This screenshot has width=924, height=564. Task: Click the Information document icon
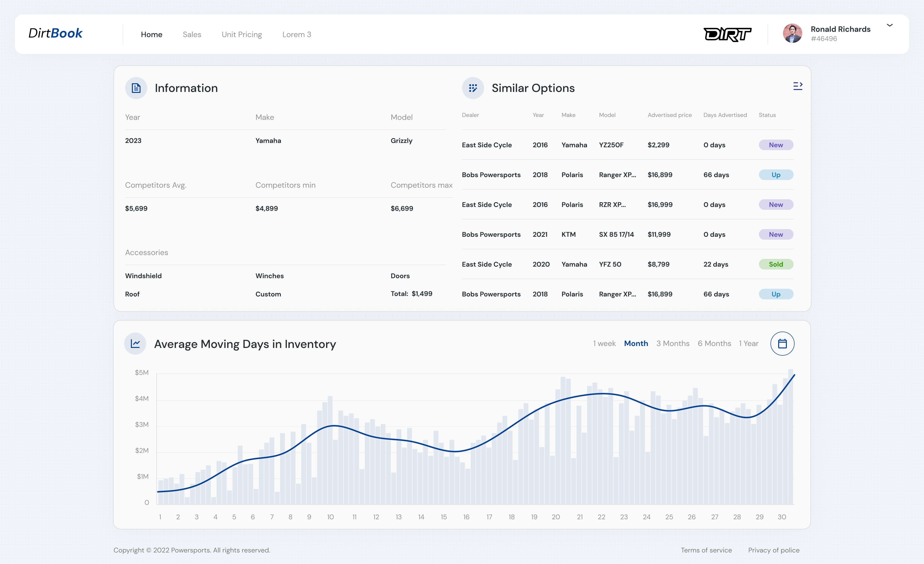pos(136,88)
